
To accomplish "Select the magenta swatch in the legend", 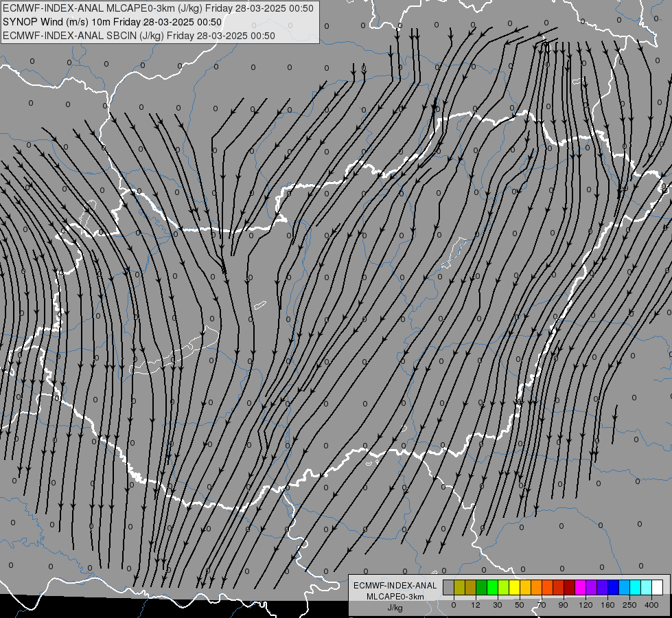I will pos(581,587).
